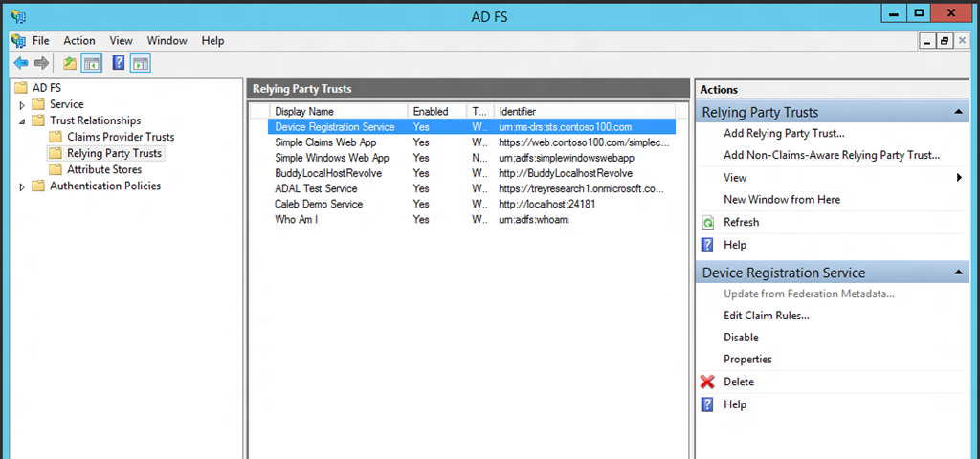The width and height of the screenshot is (980, 459).
Task: Click the Trust Relationships folder icon
Action: point(38,120)
